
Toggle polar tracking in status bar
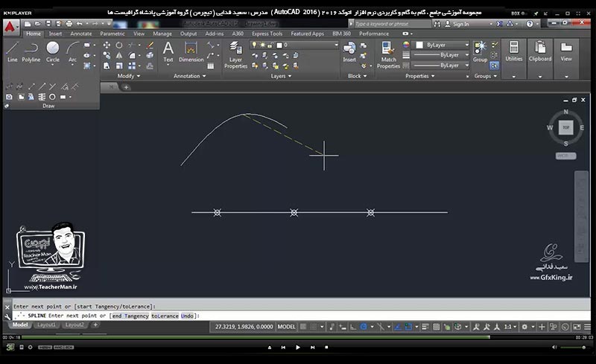click(364, 327)
